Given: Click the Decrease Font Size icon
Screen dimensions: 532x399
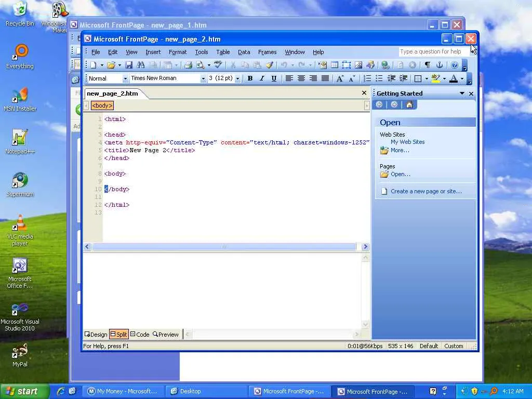Looking at the screenshot, I should [x=352, y=78].
